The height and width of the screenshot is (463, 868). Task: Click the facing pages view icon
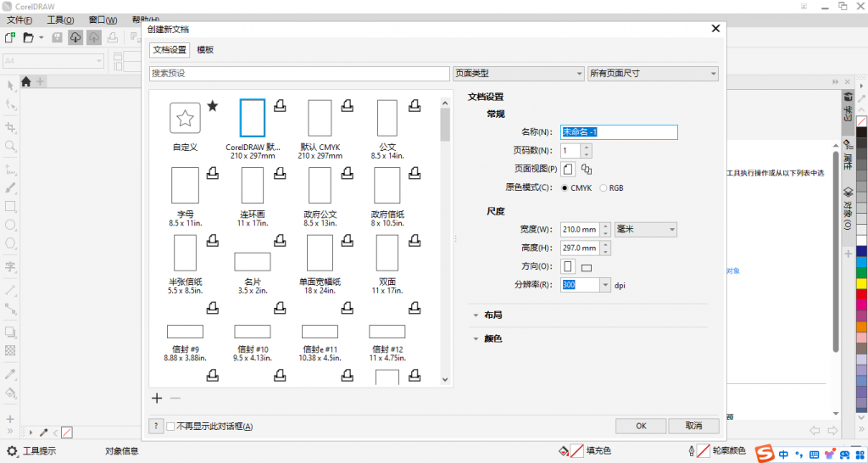pyautogui.click(x=587, y=170)
